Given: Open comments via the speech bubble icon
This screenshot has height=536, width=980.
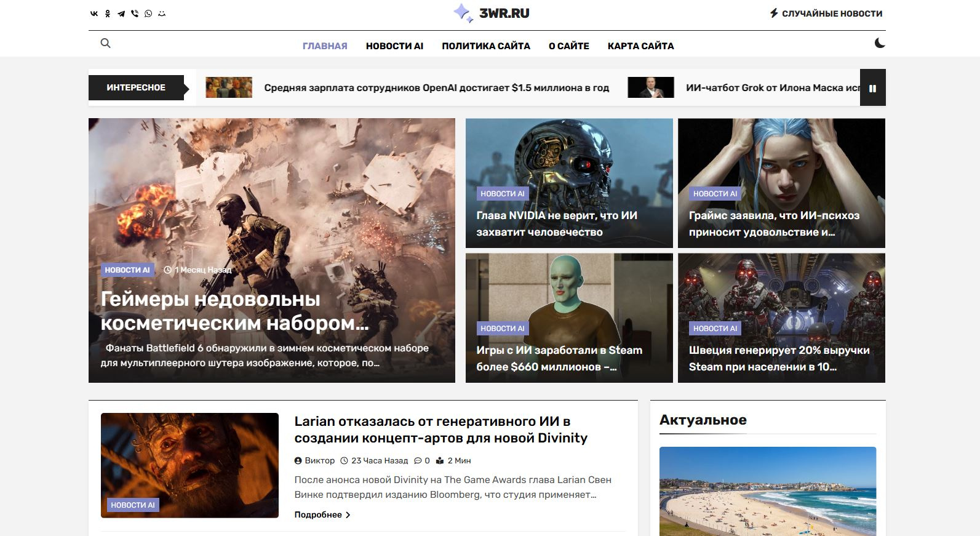Looking at the screenshot, I should (418, 461).
